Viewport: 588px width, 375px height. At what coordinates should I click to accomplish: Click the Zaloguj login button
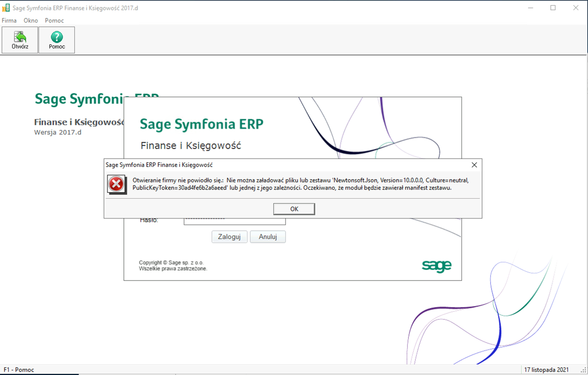[x=229, y=237]
